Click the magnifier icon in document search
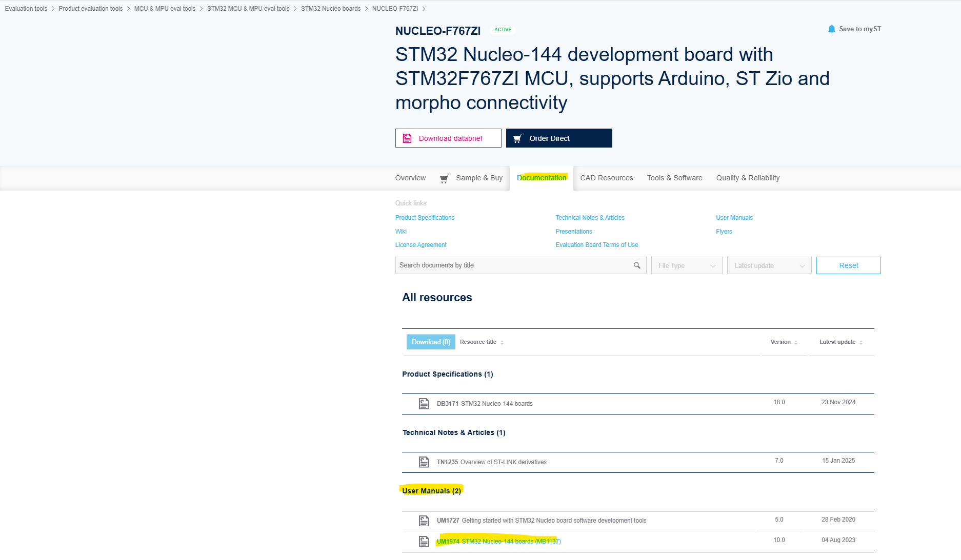The height and width of the screenshot is (560, 961). 637,265
